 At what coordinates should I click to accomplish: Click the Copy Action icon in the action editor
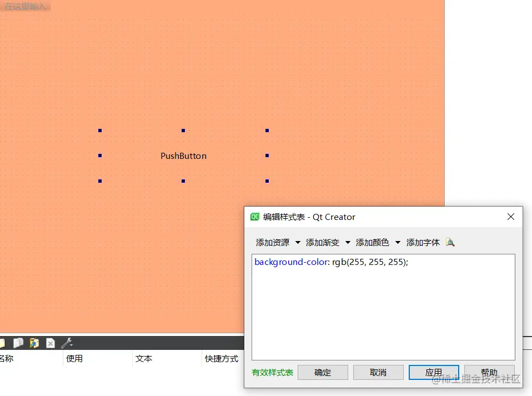[18, 343]
